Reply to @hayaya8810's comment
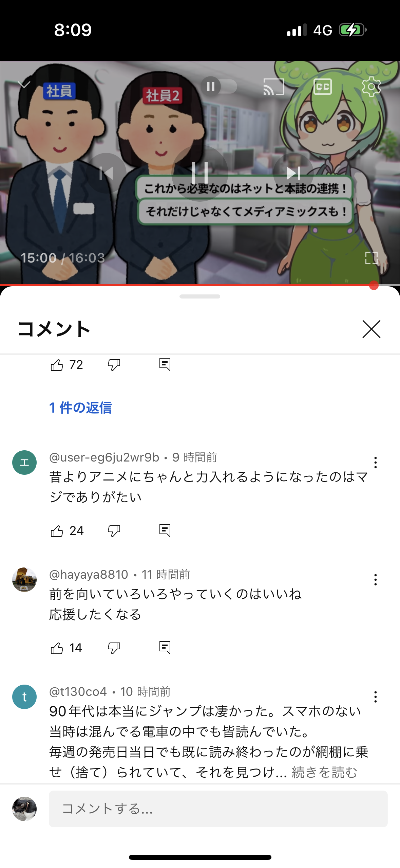 tap(165, 648)
